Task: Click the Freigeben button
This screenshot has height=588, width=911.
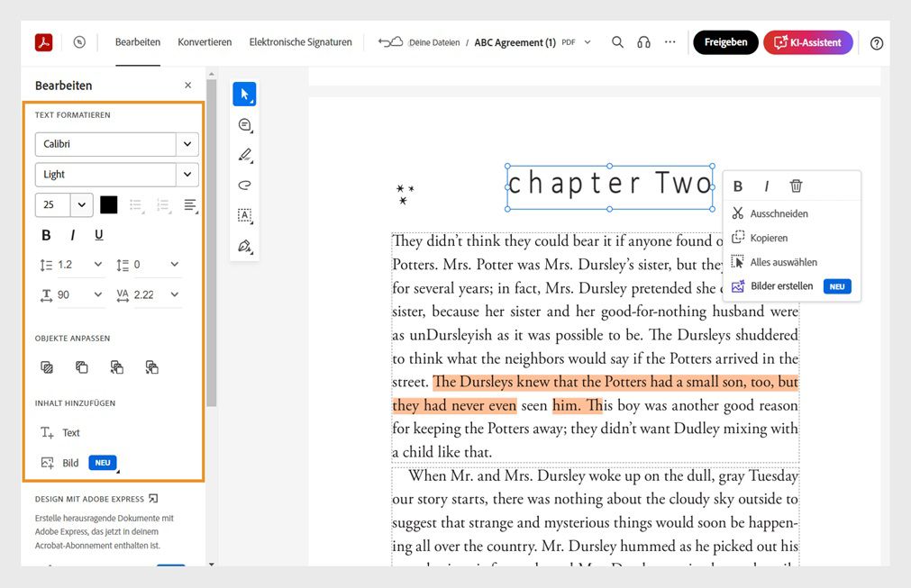Action: (725, 41)
